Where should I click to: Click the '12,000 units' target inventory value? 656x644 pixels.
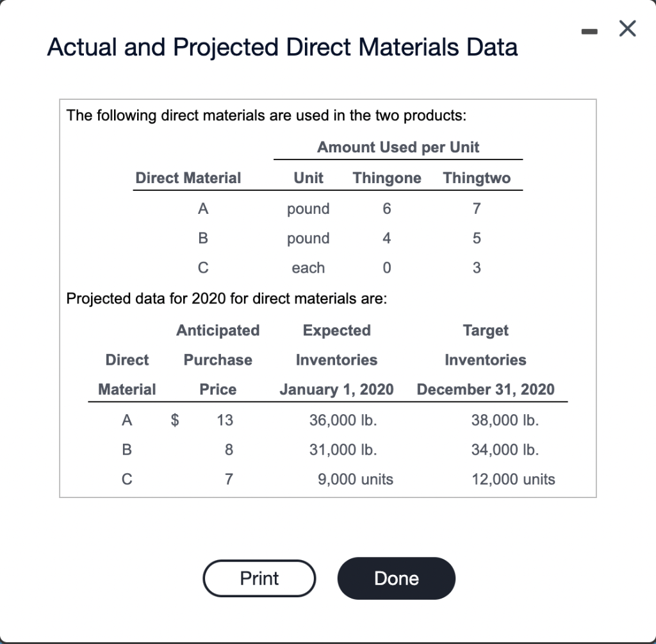pyautogui.click(x=514, y=479)
